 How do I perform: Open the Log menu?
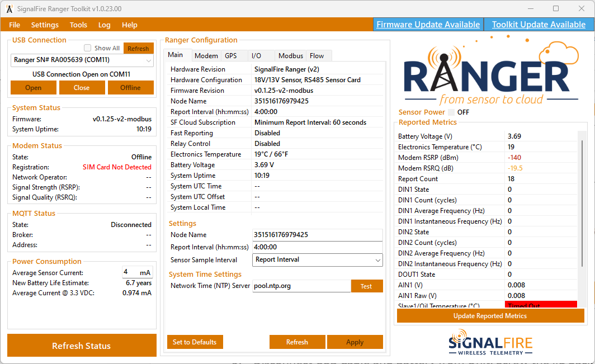[105, 25]
